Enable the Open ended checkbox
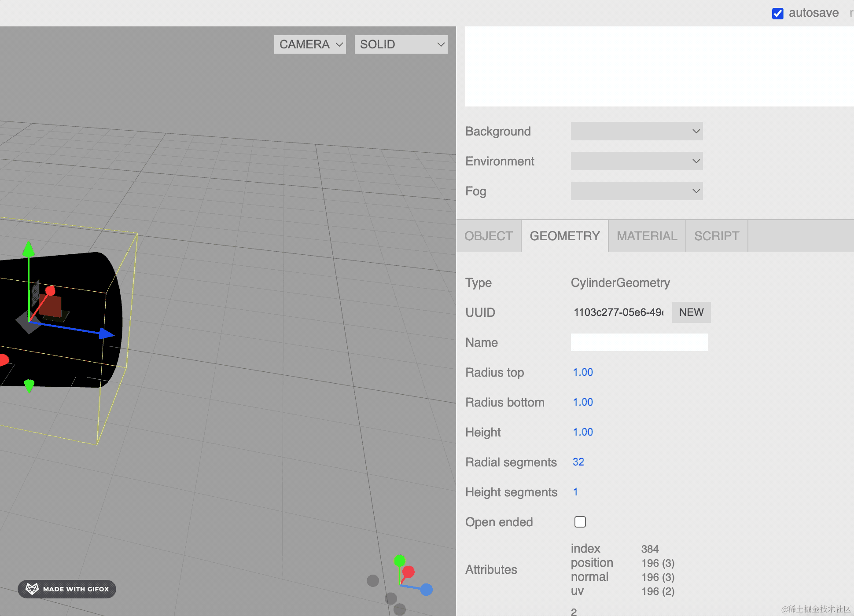Viewport: 854px width, 616px height. [580, 522]
